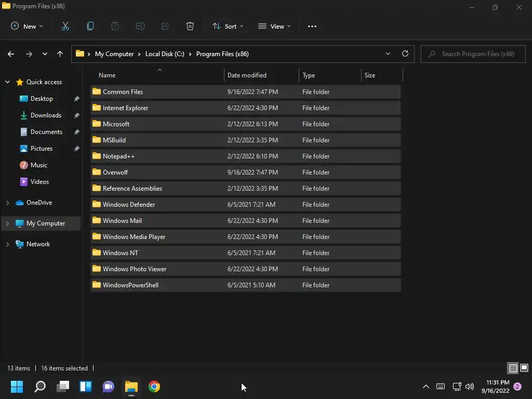
Task: Click the network tray icon
Action: tap(457, 387)
